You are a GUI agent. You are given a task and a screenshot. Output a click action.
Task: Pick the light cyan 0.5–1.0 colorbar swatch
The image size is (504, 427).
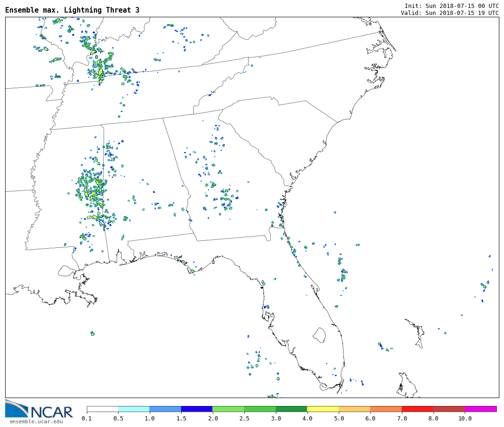pyautogui.click(x=134, y=409)
